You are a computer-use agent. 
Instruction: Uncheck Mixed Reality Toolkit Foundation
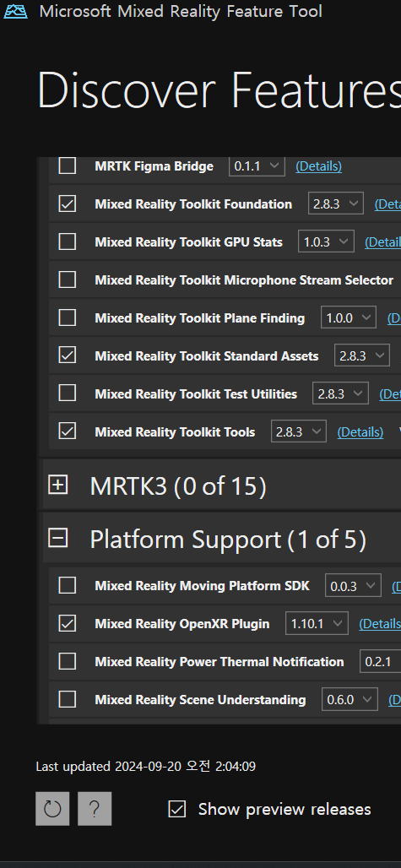pyautogui.click(x=68, y=203)
